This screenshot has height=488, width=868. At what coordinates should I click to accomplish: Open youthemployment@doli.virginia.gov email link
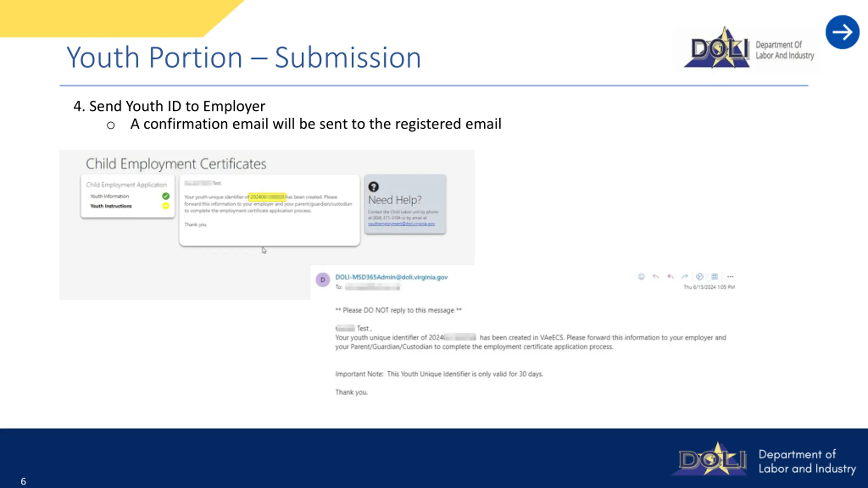401,224
